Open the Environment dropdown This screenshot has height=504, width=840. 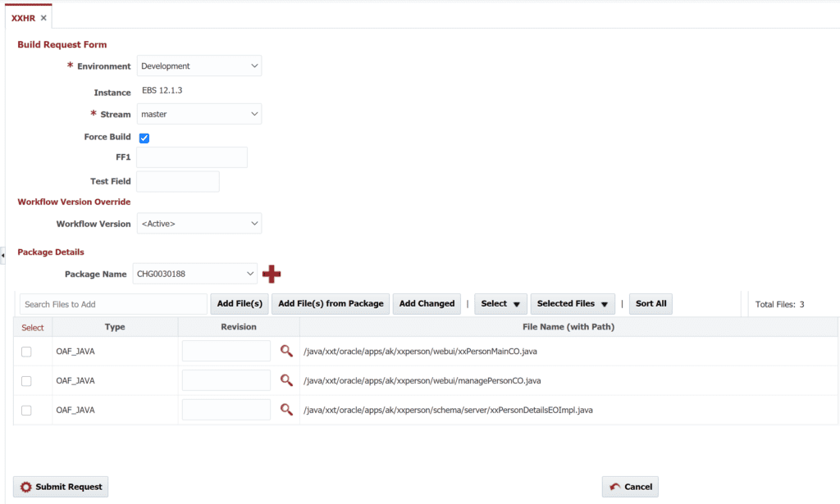199,66
